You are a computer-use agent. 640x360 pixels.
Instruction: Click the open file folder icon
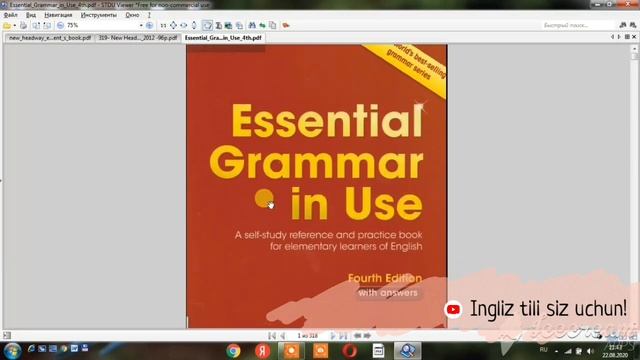(7, 26)
